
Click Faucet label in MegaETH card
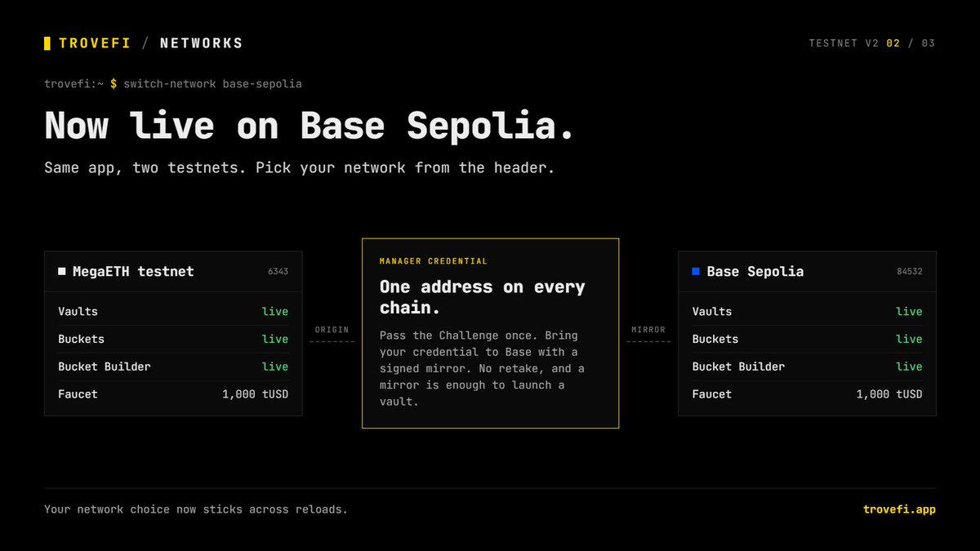pyautogui.click(x=78, y=394)
